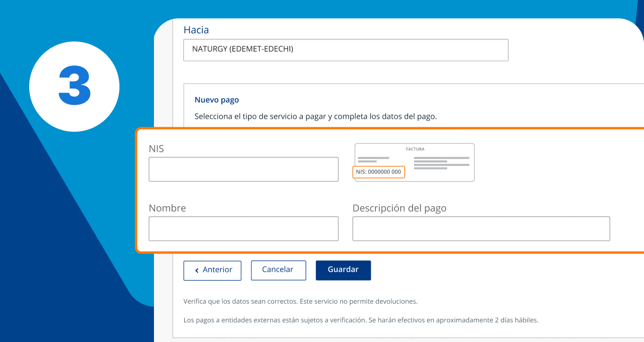This screenshot has width=644, height=342.
Task: Click the Descripción del pago label
Action: click(399, 208)
